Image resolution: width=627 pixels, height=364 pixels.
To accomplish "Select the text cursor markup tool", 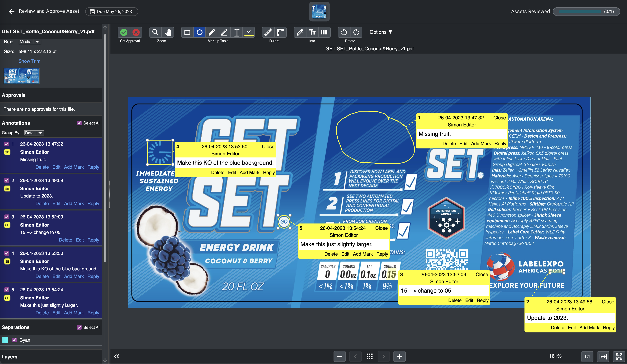I will (237, 32).
